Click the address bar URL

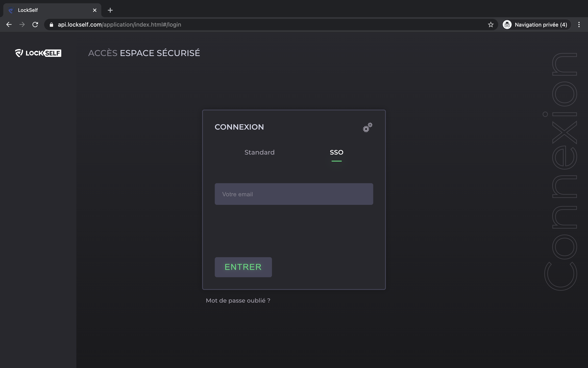(x=119, y=25)
